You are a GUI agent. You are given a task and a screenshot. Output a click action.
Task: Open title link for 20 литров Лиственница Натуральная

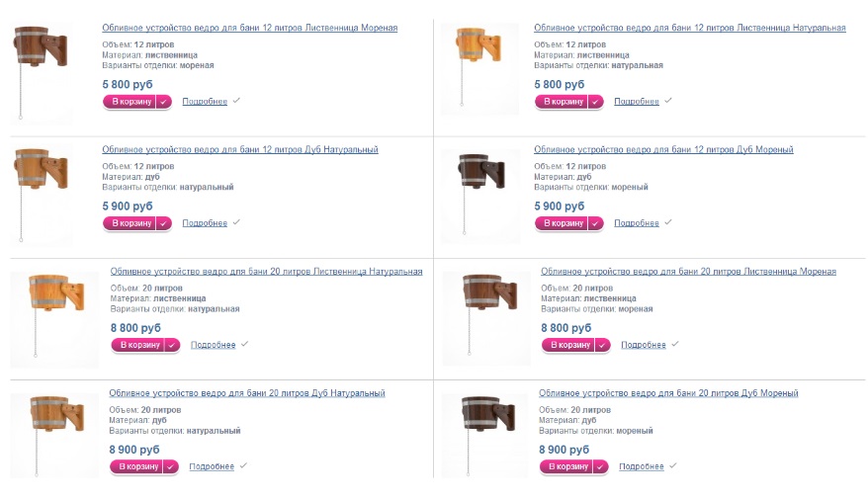(266, 271)
